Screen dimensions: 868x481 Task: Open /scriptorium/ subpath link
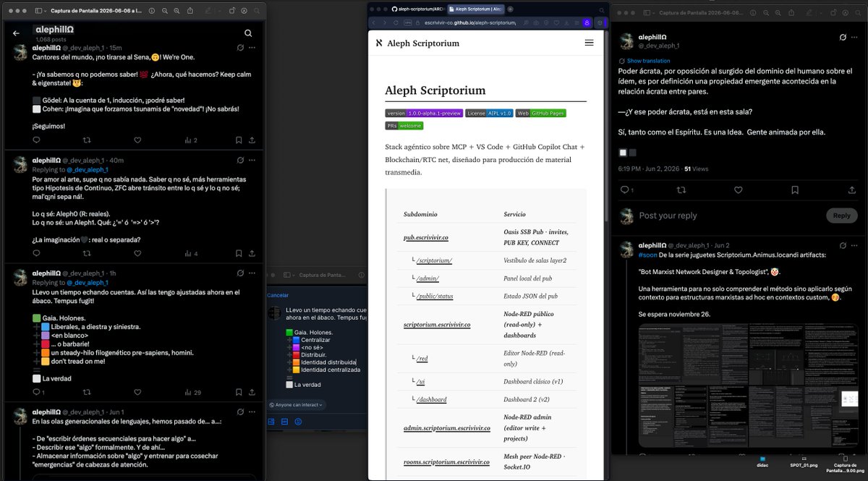click(434, 260)
